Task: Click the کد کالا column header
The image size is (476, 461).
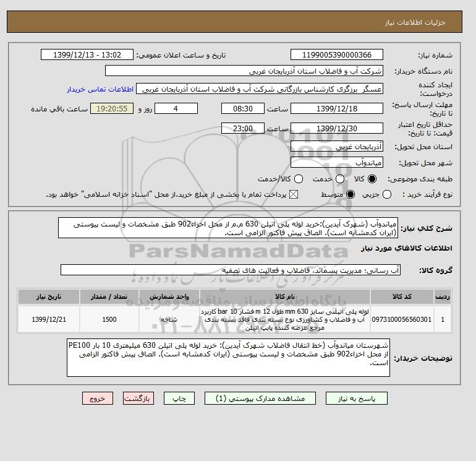Action: (402, 296)
